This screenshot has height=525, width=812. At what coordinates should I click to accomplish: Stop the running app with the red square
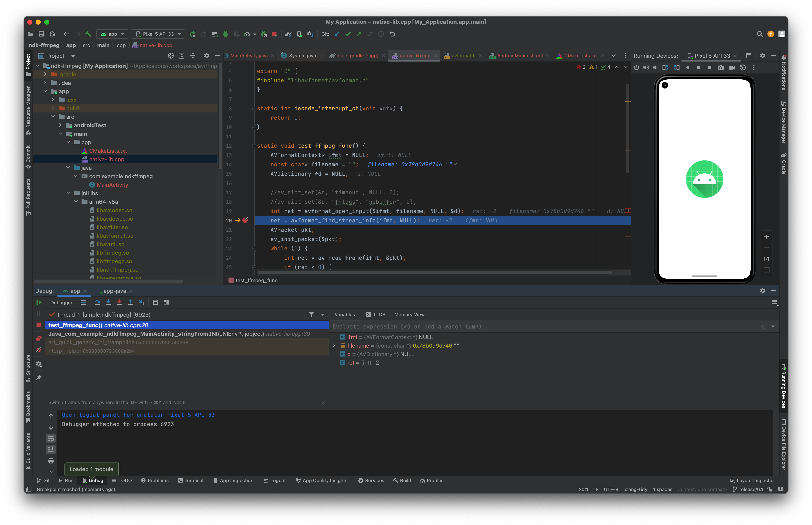(38, 325)
